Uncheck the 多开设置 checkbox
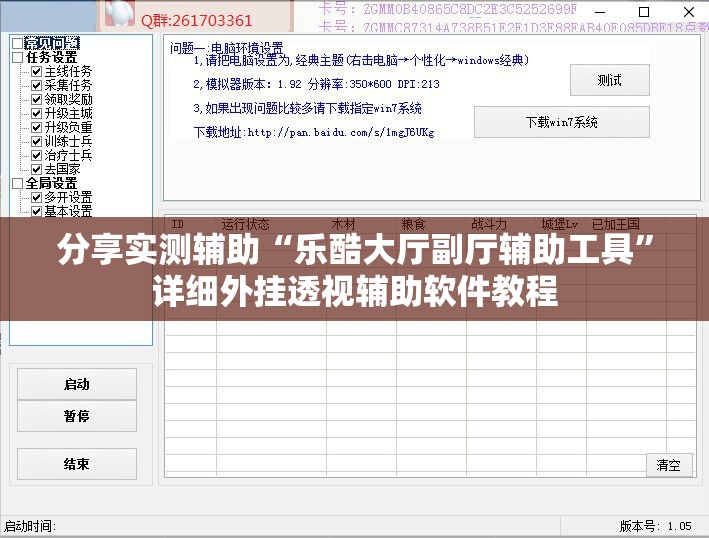 point(37,198)
